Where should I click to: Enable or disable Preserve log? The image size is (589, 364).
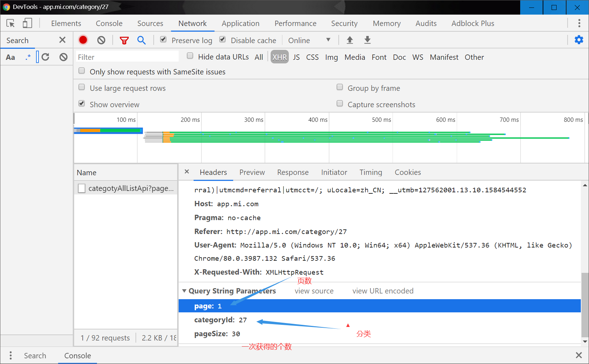coord(163,40)
